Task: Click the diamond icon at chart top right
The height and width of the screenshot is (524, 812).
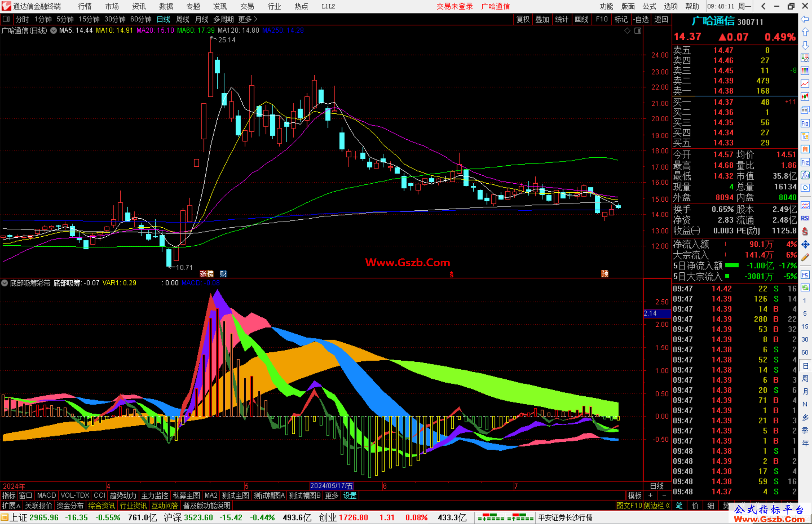Action: [627, 31]
